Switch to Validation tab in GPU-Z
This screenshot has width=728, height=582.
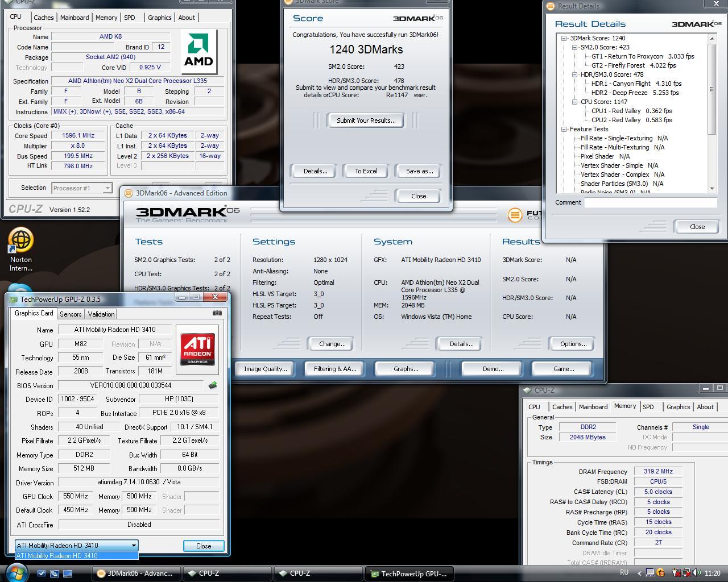tap(101, 314)
